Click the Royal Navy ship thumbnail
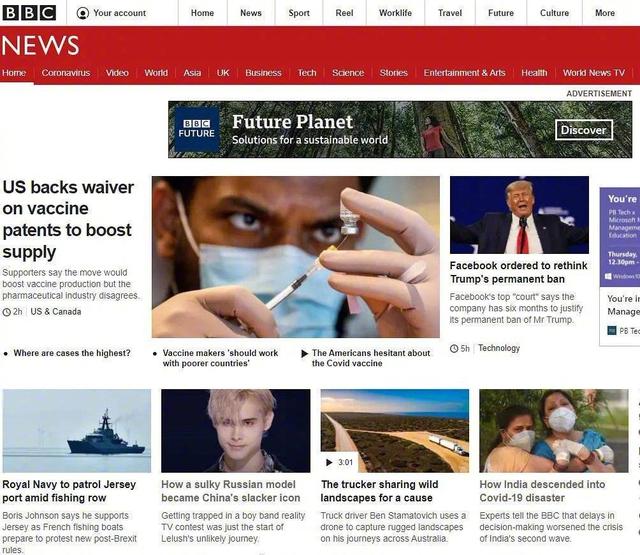The height and width of the screenshot is (555, 640). pyautogui.click(x=77, y=431)
